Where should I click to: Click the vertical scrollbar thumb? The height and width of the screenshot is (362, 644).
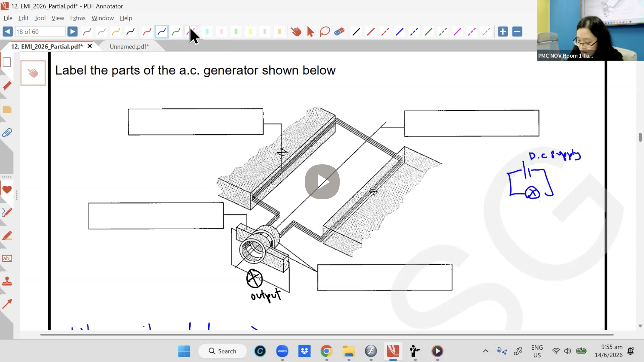[640, 137]
